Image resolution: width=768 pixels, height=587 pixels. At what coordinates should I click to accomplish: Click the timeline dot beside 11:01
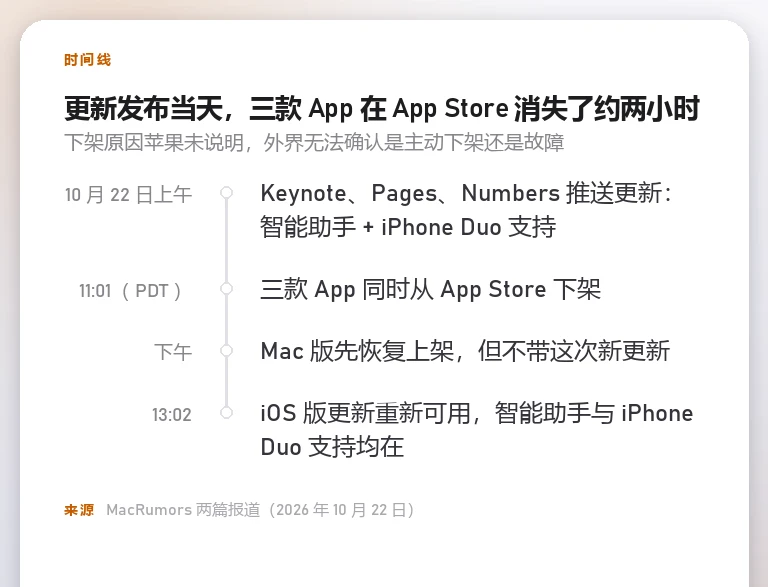226,289
